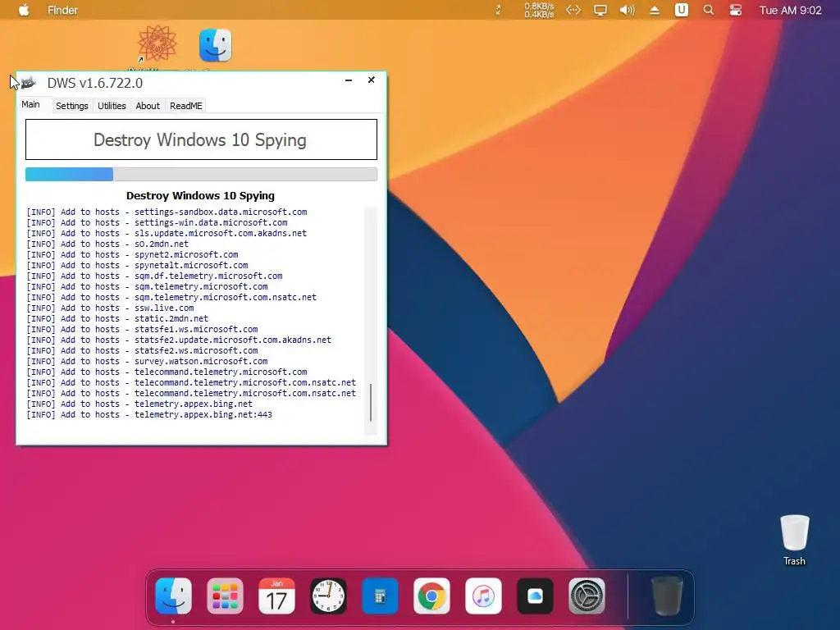Screen dimensions: 840x630
Task: Click log line ssw.live.com
Action: pos(111,308)
